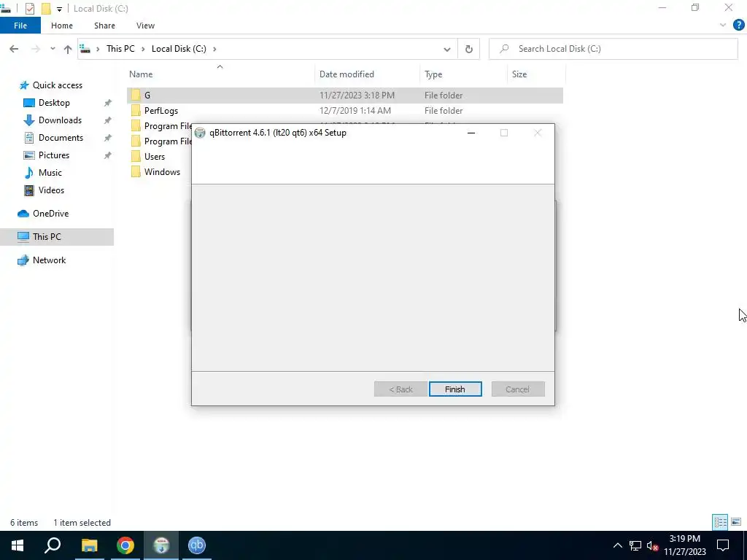Screen dimensions: 747x560
Task: Select the PerfLogs folder
Action: pos(345,111)
